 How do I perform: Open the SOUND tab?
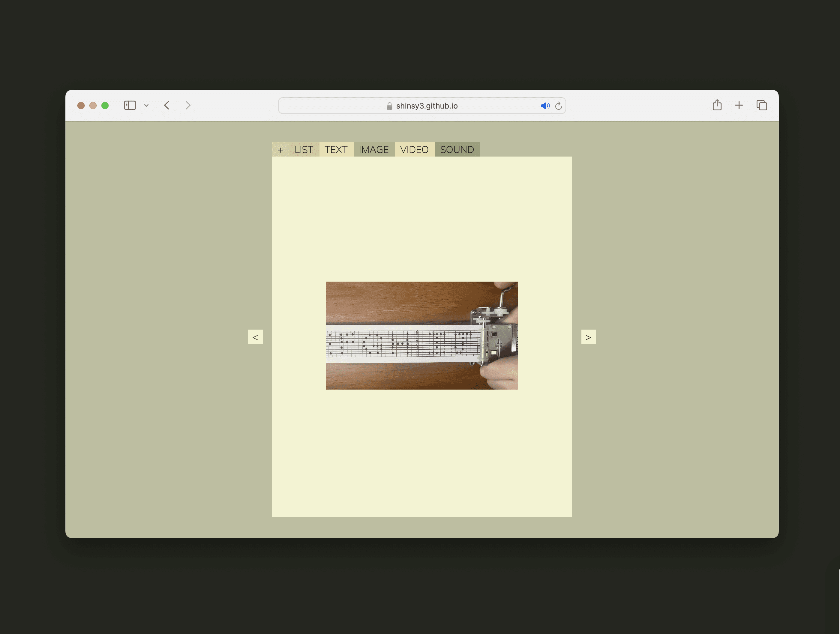pyautogui.click(x=457, y=150)
